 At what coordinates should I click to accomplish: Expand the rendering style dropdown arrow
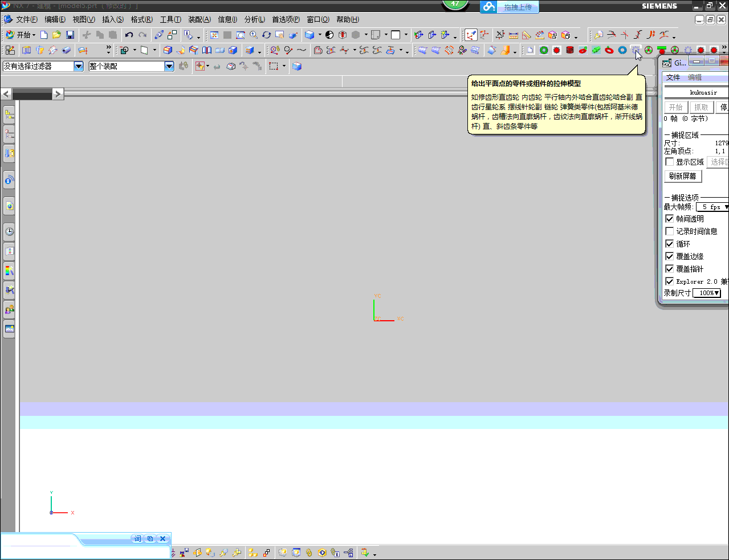(320, 35)
